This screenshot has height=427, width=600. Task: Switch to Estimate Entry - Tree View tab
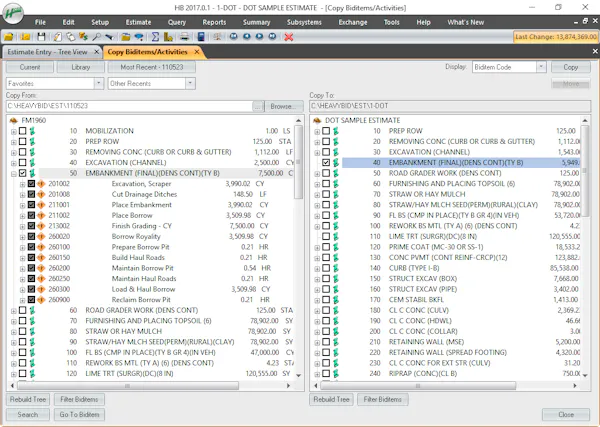point(47,52)
